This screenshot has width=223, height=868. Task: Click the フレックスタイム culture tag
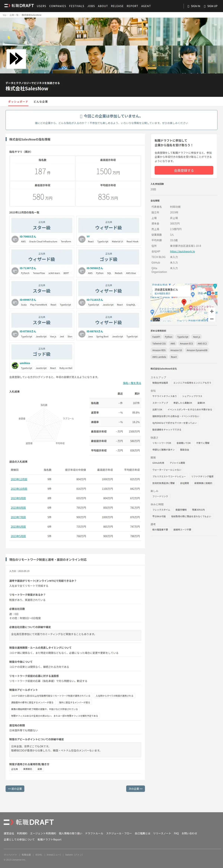click(161, 509)
